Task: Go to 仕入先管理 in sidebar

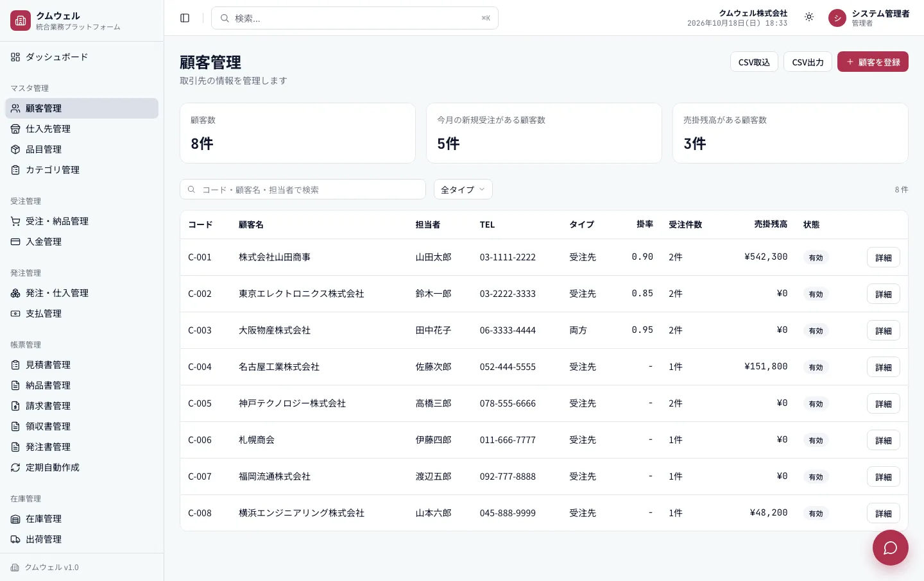Action: (x=81, y=129)
